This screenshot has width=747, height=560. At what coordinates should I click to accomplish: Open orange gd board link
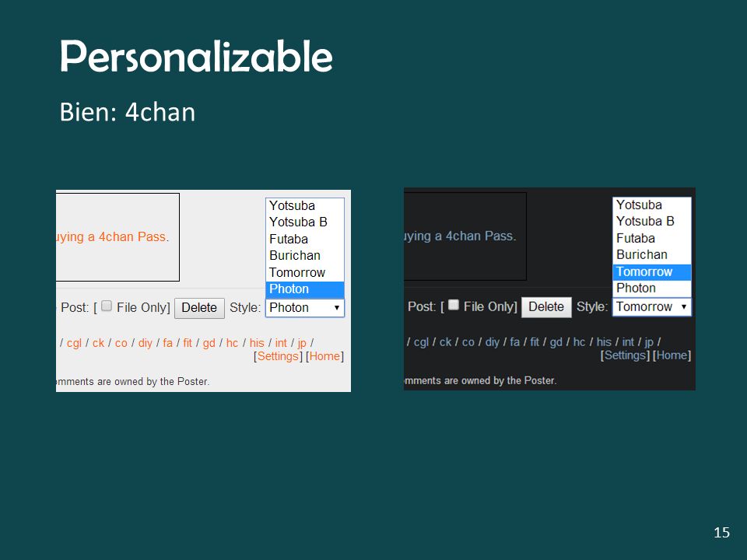coord(209,343)
